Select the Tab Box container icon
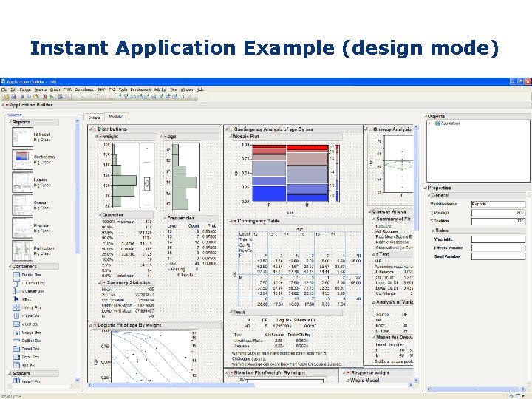This screenshot has width=532, height=399. pyautogui.click(x=16, y=366)
